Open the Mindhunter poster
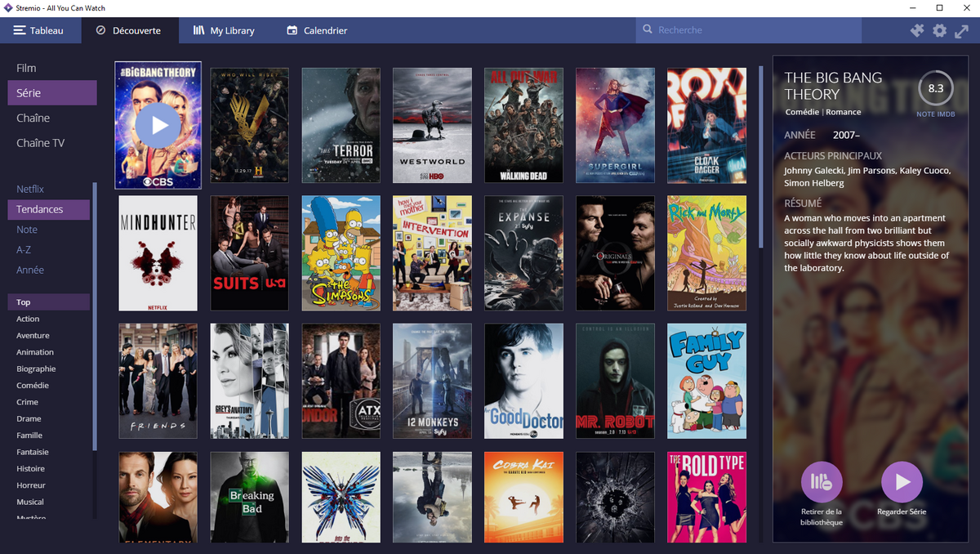The image size is (980, 554). click(158, 253)
